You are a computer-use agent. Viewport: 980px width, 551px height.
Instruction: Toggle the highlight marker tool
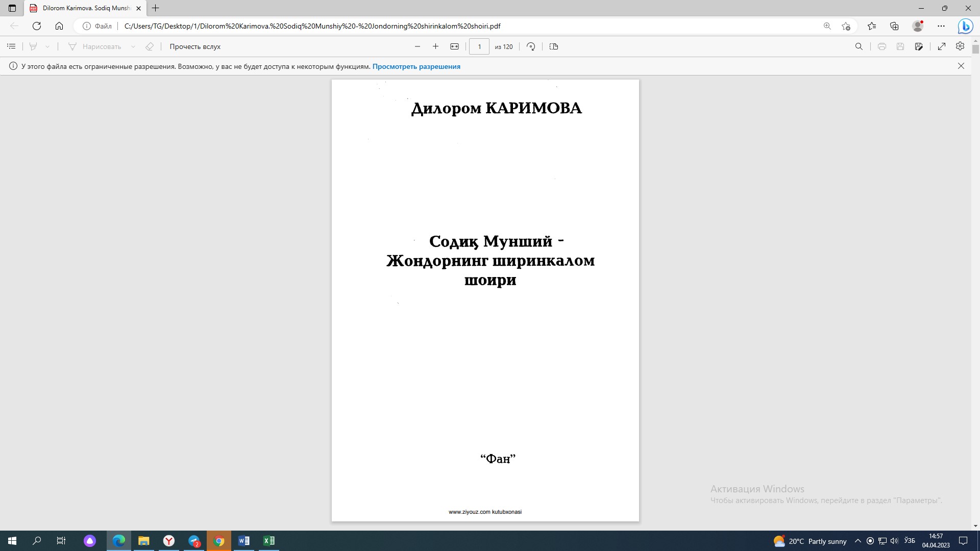tap(33, 46)
